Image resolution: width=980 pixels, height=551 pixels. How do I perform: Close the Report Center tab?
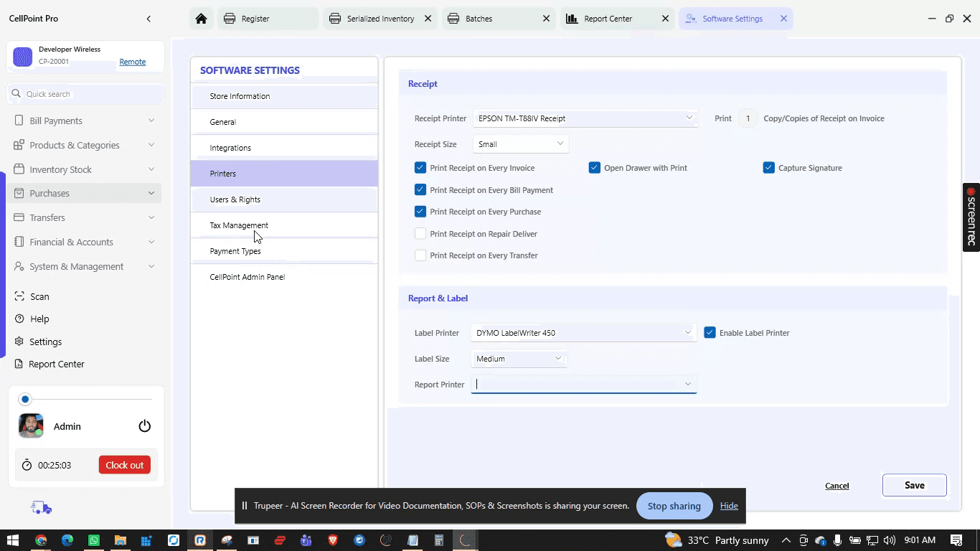coord(665,19)
